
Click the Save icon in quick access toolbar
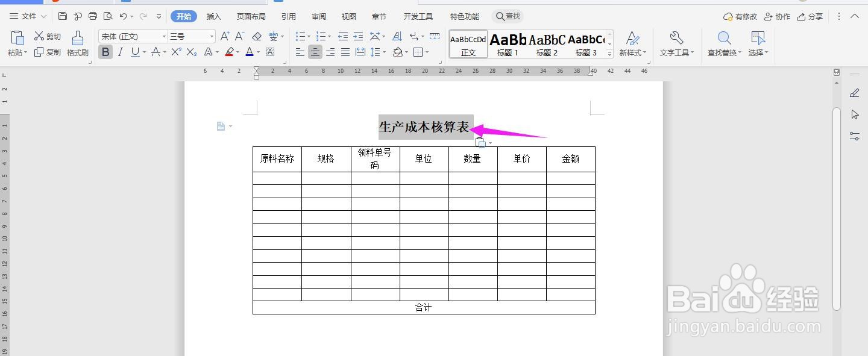63,16
